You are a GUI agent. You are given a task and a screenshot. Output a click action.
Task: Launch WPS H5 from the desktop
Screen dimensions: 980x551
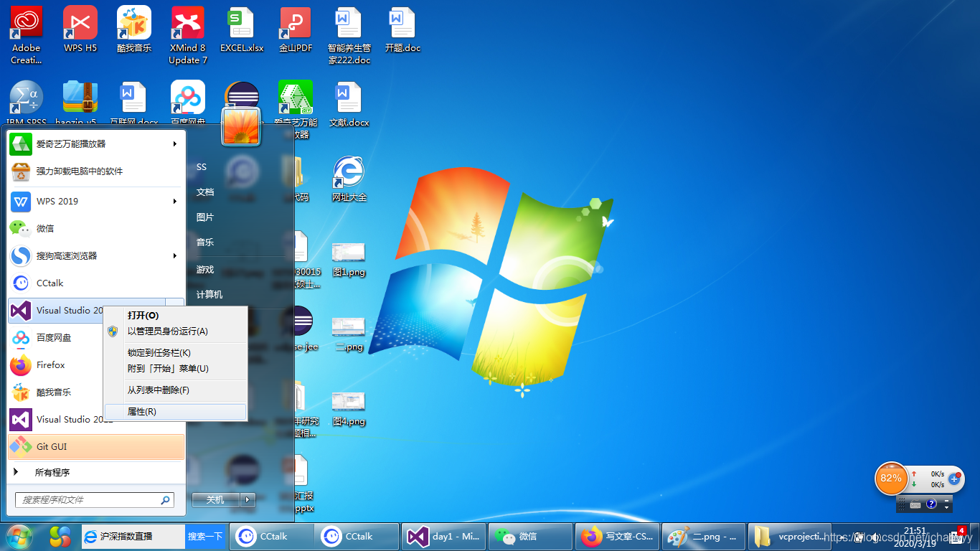click(x=80, y=29)
